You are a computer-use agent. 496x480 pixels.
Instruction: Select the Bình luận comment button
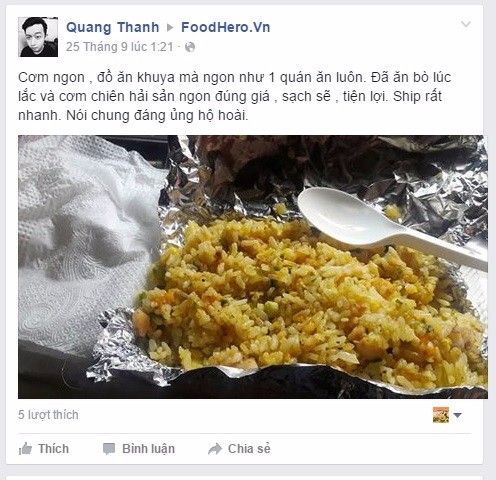coord(148,449)
